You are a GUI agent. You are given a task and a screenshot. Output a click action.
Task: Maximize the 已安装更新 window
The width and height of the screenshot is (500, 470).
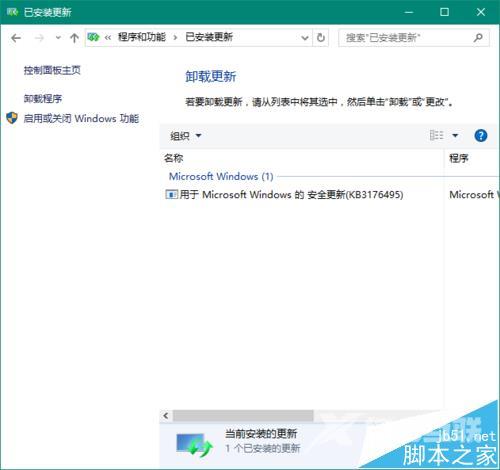[x=444, y=12]
